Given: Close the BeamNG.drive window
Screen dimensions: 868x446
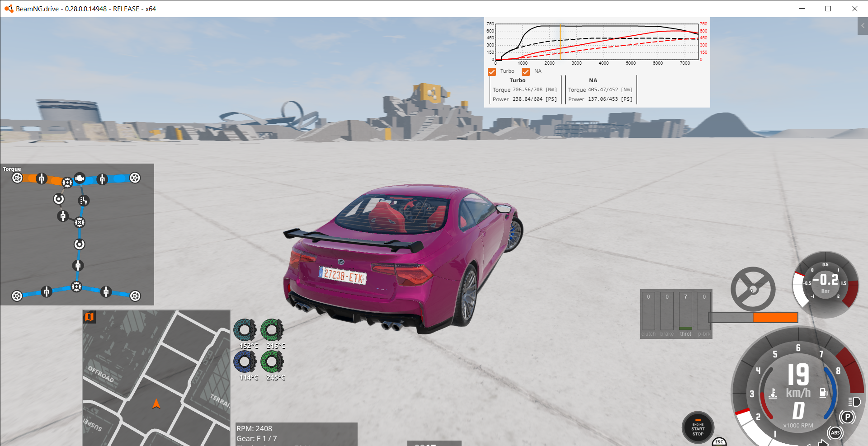Looking at the screenshot, I should pyautogui.click(x=854, y=9).
